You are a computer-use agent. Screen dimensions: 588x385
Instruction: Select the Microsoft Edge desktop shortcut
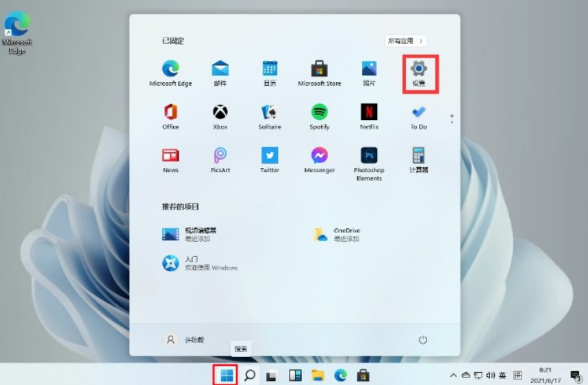pos(17,33)
